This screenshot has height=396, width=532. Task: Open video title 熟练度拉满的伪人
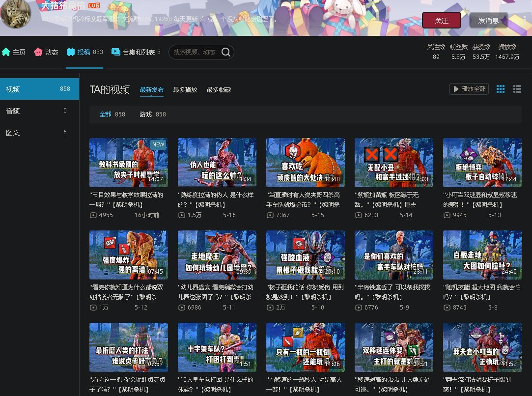click(216, 200)
